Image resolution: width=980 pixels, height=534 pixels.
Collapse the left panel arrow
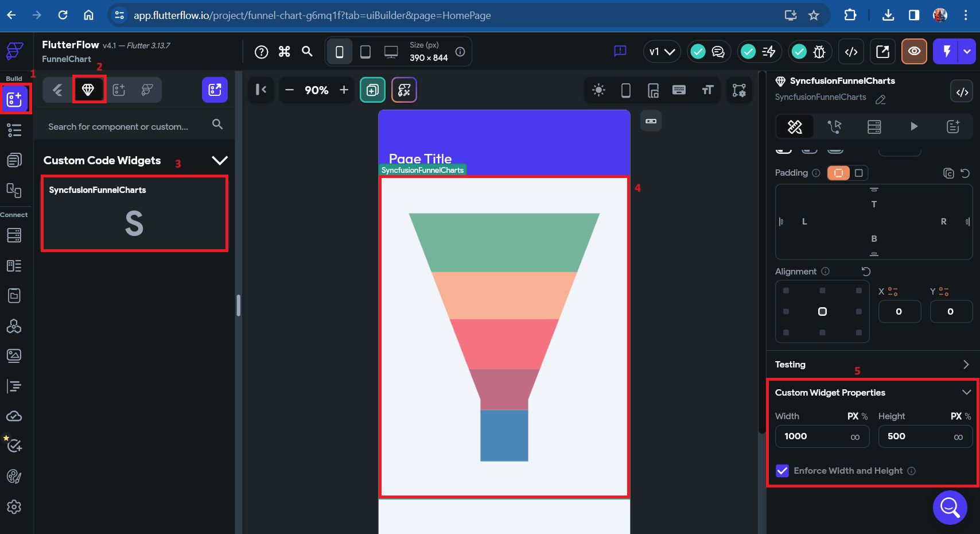point(261,90)
